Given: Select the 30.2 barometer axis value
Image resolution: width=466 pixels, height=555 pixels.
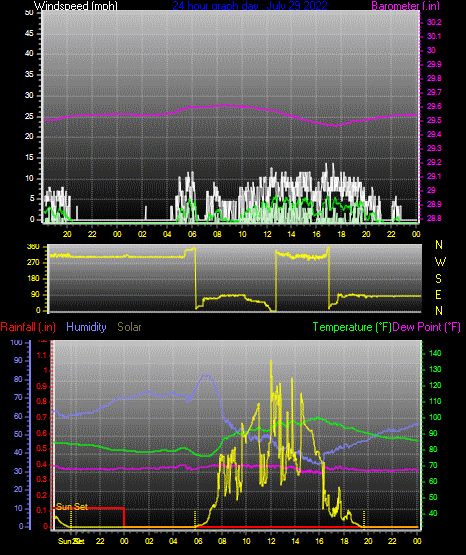Looking at the screenshot, I should click(434, 22).
